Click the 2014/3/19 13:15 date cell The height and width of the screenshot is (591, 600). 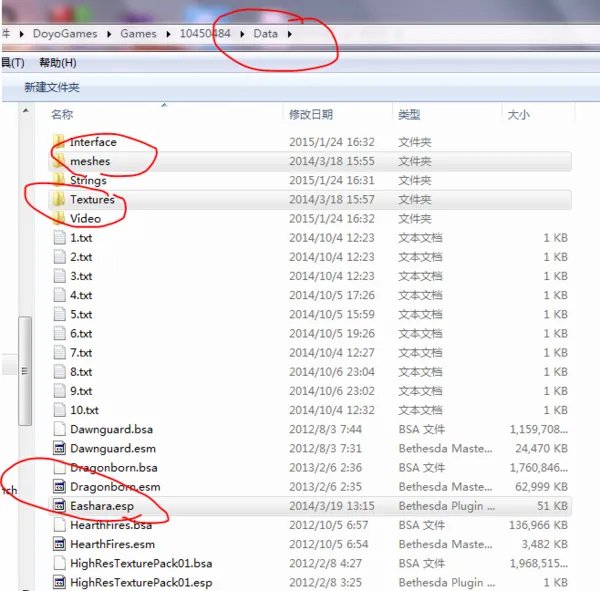(332, 506)
